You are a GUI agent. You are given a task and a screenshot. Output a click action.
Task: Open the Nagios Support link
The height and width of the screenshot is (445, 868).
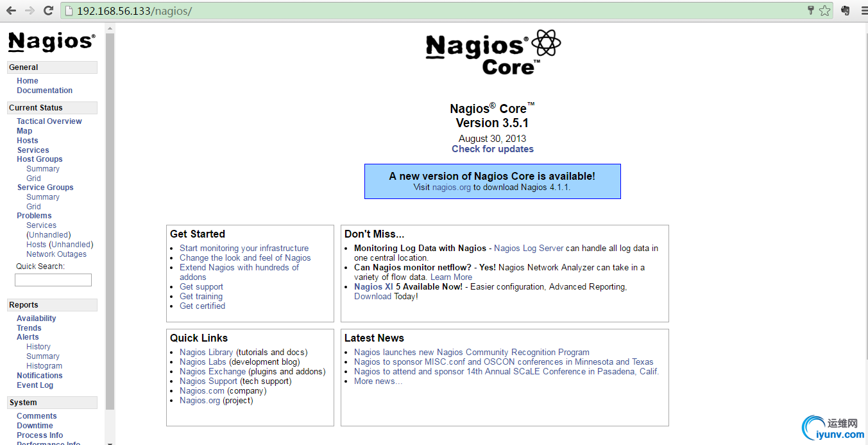click(x=208, y=381)
